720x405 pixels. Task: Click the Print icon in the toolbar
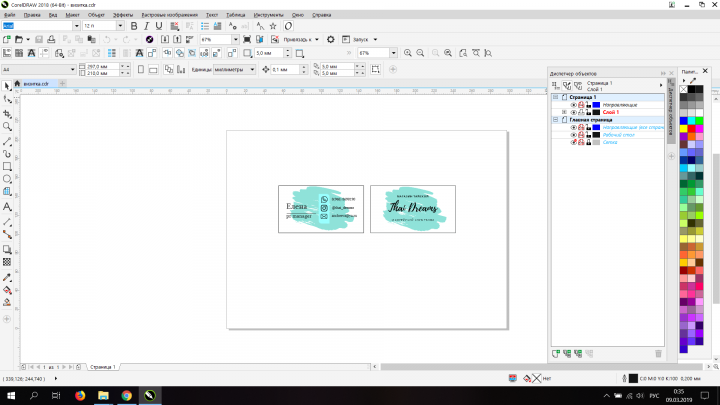point(51,39)
